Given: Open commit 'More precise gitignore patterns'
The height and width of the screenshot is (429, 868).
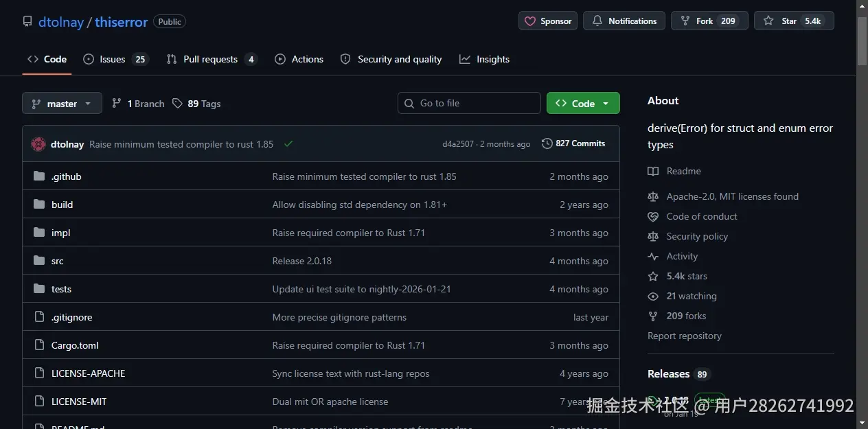Looking at the screenshot, I should (339, 317).
